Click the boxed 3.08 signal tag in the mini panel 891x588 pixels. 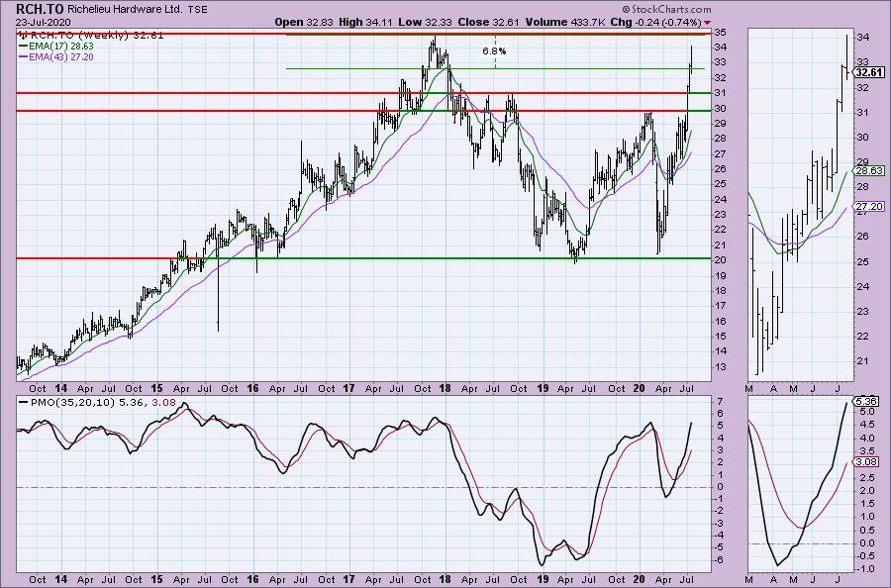[867, 462]
